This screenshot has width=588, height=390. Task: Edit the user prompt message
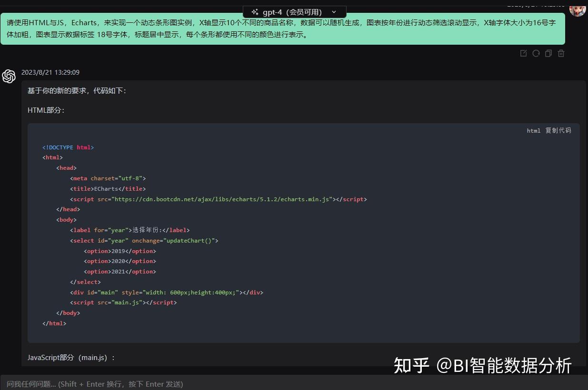(523, 53)
